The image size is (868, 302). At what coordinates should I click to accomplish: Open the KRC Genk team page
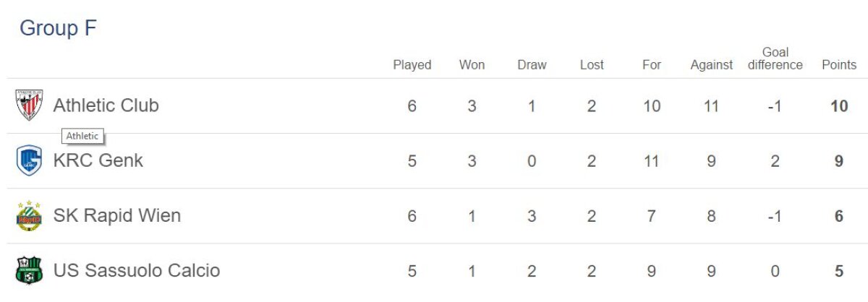(x=98, y=160)
